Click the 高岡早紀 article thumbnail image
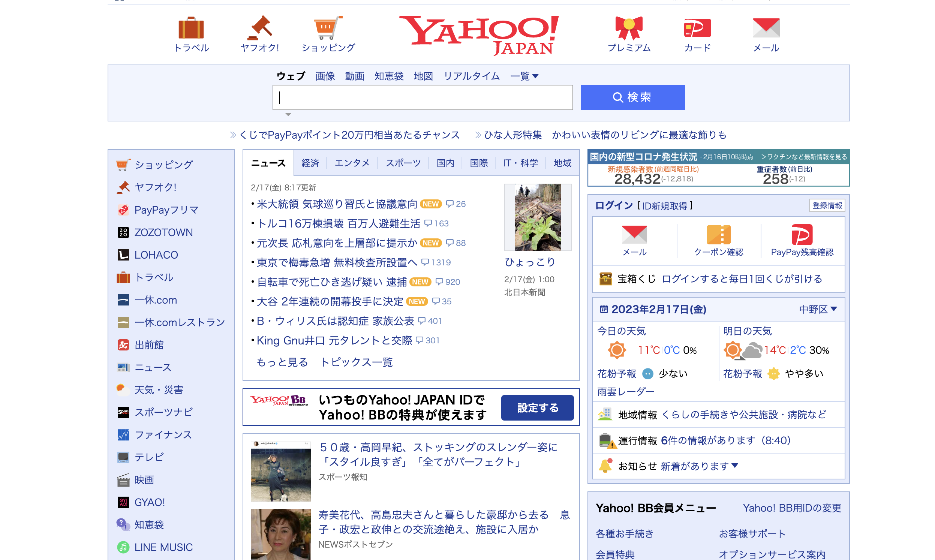This screenshot has height=560, width=935. (280, 471)
